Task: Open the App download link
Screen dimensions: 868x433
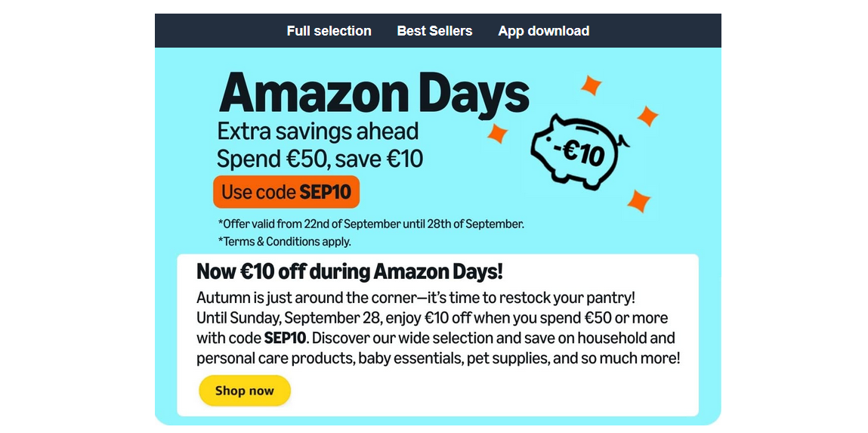Action: click(543, 31)
